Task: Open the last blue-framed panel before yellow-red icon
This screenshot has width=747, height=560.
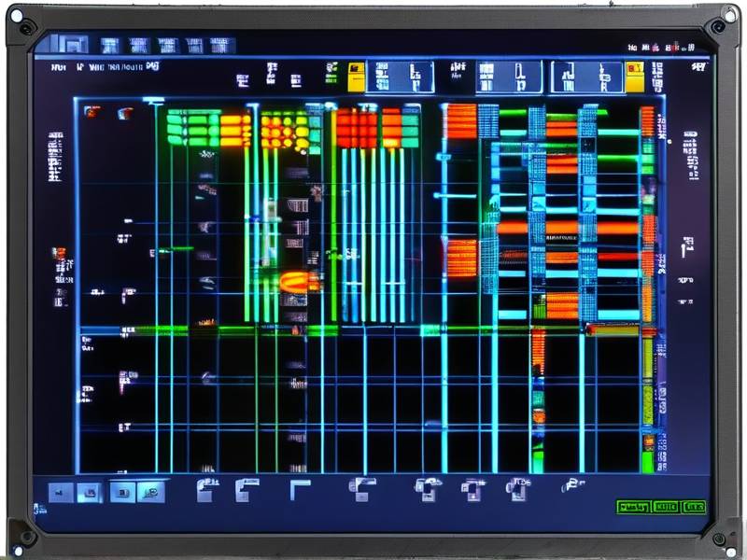Action: pyautogui.click(x=586, y=77)
